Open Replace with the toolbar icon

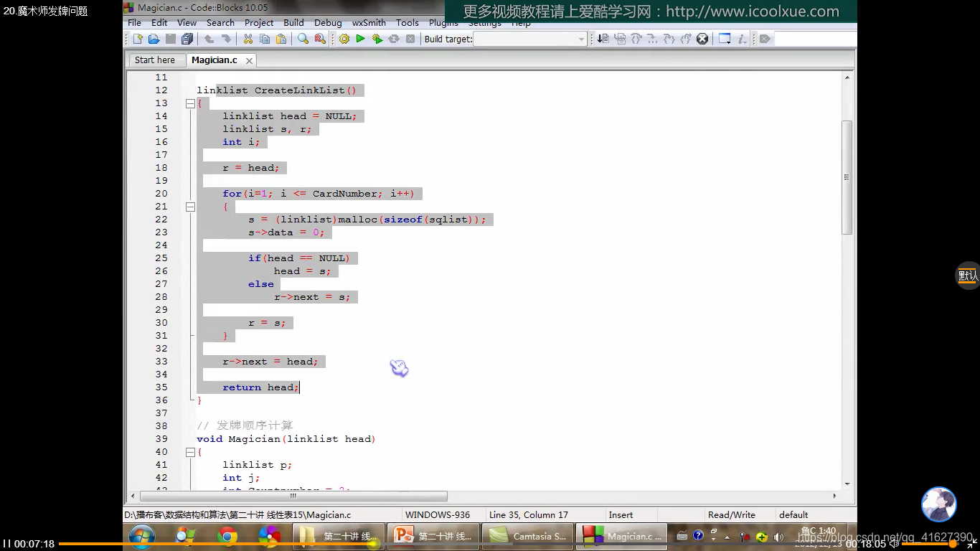320,39
